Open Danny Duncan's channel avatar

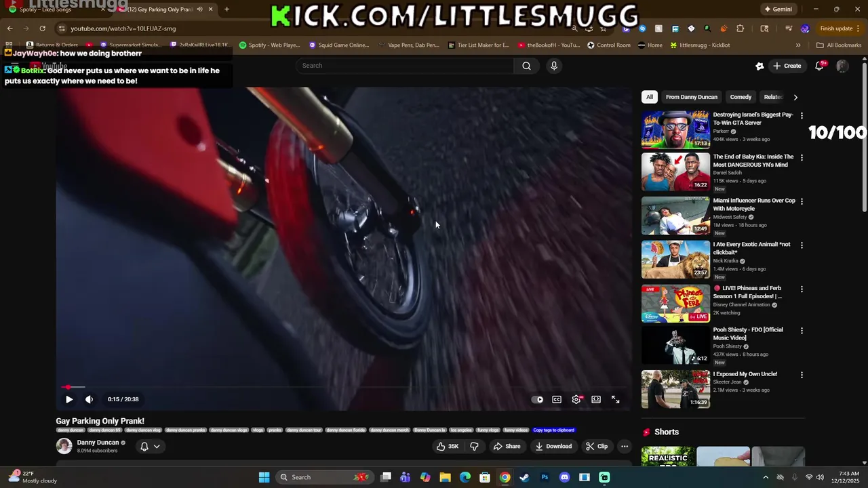coord(64,446)
